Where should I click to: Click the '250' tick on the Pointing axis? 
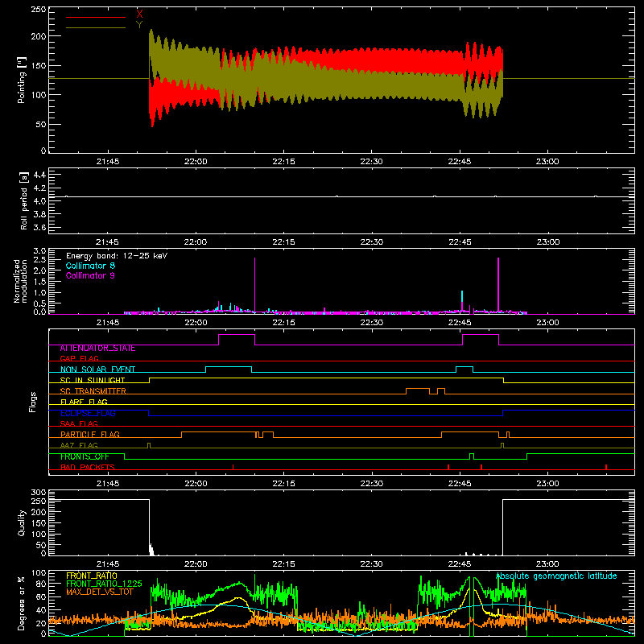tap(38, 9)
